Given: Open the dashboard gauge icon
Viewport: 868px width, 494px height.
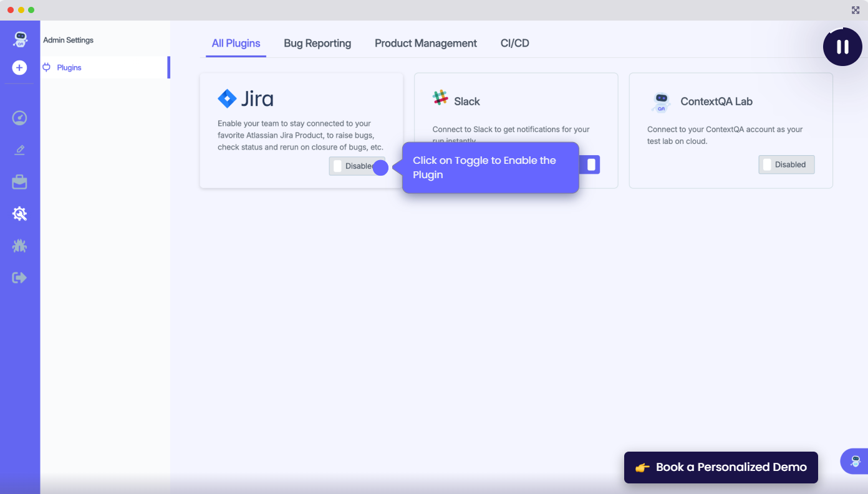Looking at the screenshot, I should pyautogui.click(x=20, y=118).
